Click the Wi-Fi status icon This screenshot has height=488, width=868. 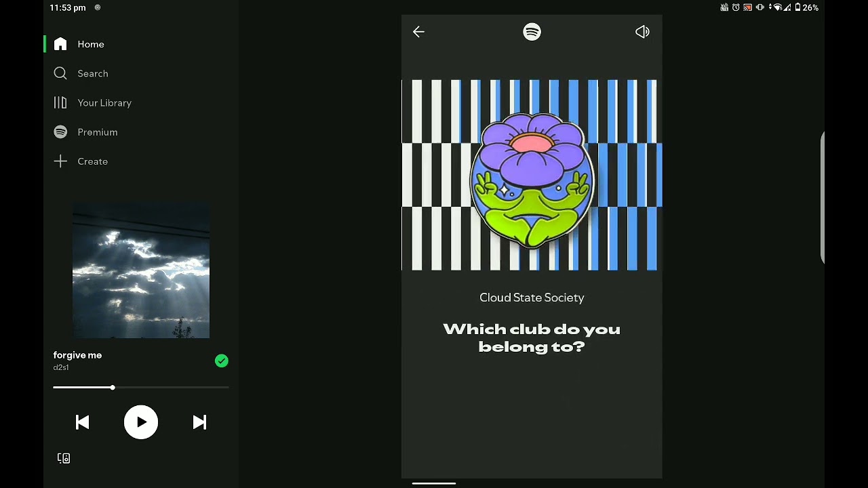pyautogui.click(x=778, y=7)
